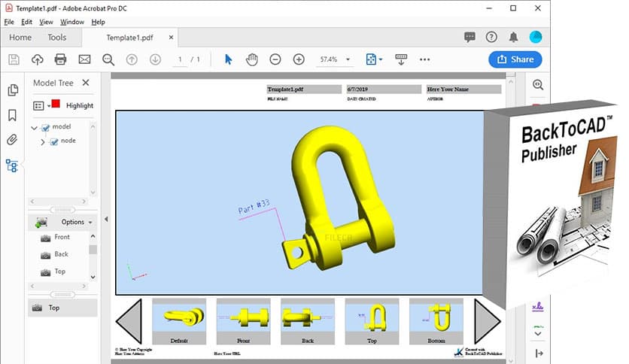Collapse the model tree node
Viewport: 629px width, 364px height.
pos(34,129)
